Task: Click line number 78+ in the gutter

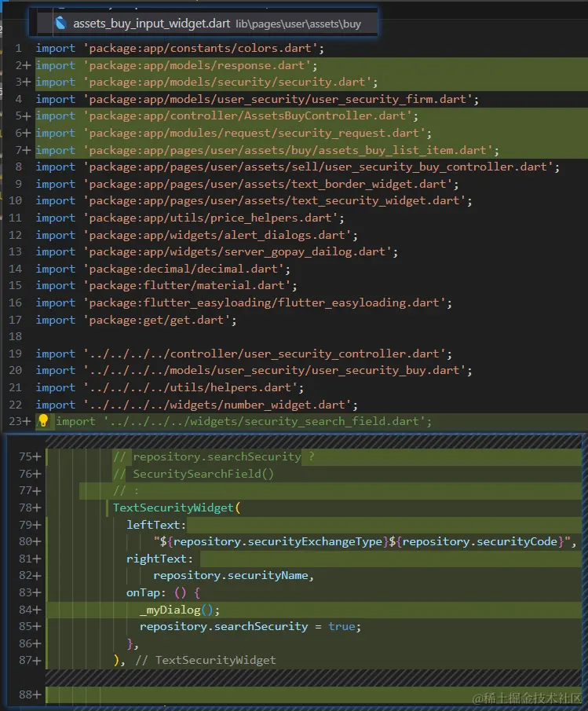Action: coord(30,508)
